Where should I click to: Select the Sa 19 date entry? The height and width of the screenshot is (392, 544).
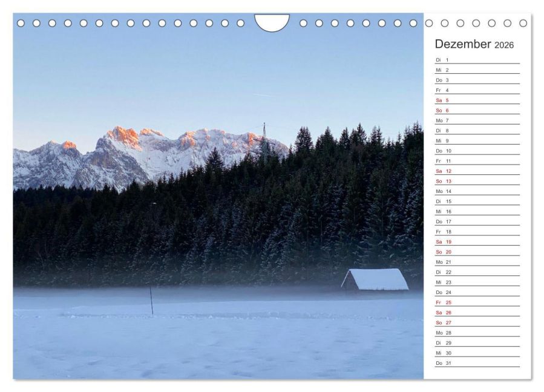pos(477,242)
